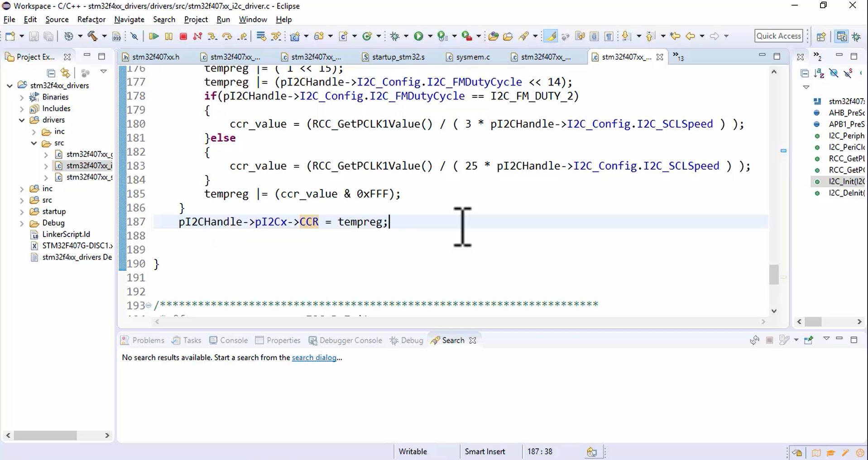Screen dimensions: 868x460
Task: Switch to sysmem.c editor tab
Action: point(468,57)
